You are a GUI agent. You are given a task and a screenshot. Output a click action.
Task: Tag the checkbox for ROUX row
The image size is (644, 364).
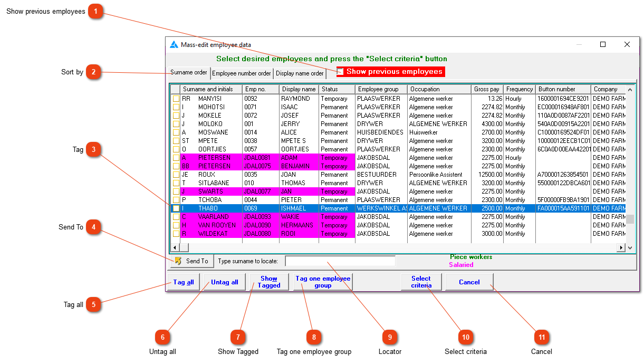[176, 175]
